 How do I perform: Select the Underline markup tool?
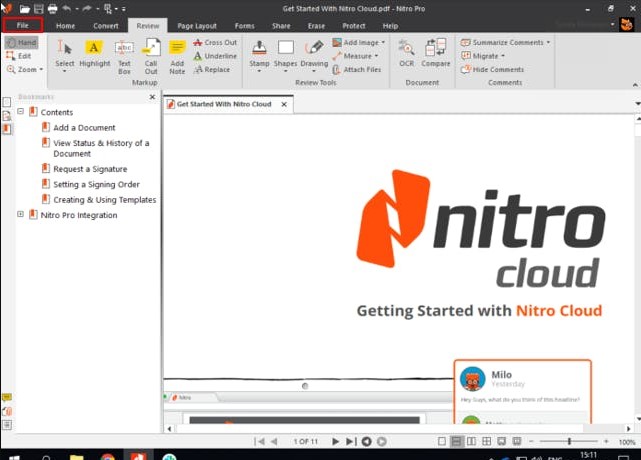click(215, 56)
